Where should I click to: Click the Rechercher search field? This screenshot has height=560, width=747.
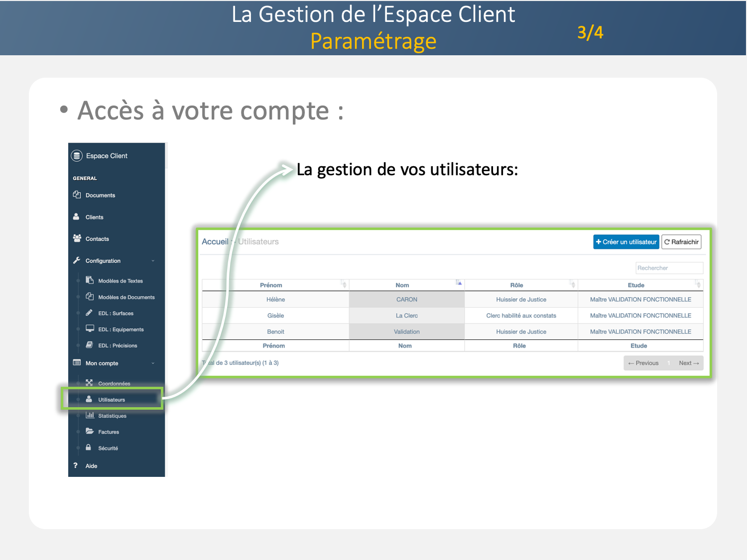pos(669,268)
